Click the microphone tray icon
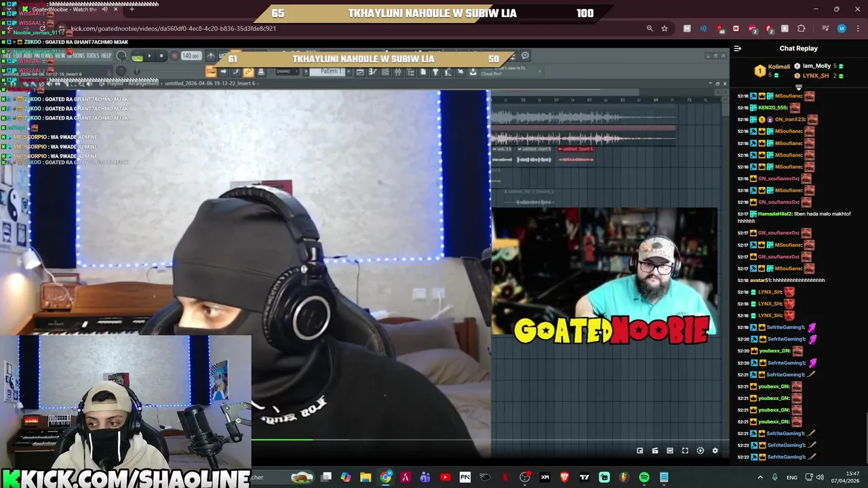868x488 pixels. coord(774,477)
